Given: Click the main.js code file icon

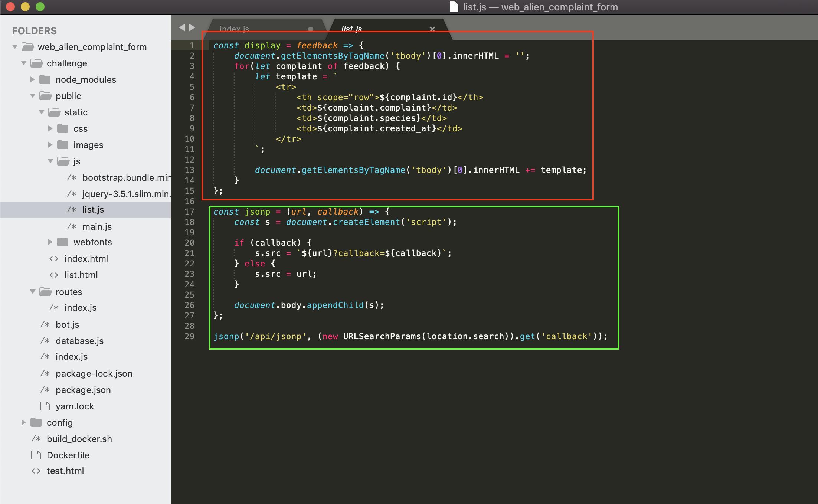Looking at the screenshot, I should 72,226.
